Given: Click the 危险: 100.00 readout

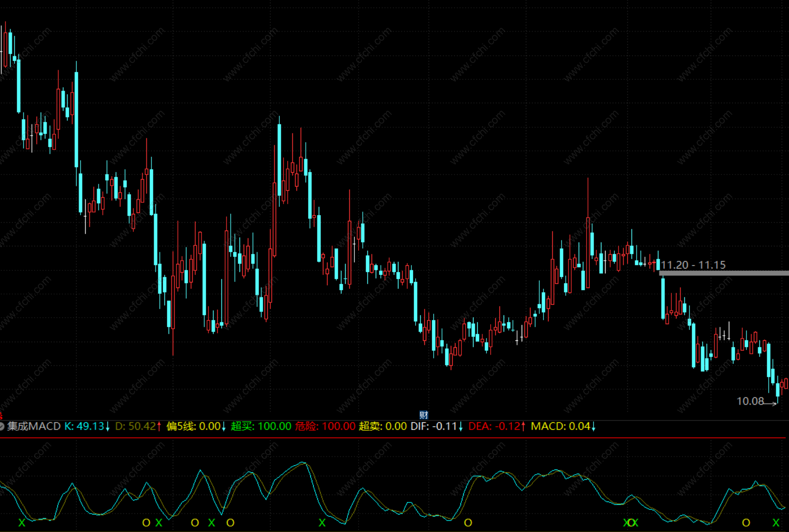Looking at the screenshot, I should coord(325,426).
